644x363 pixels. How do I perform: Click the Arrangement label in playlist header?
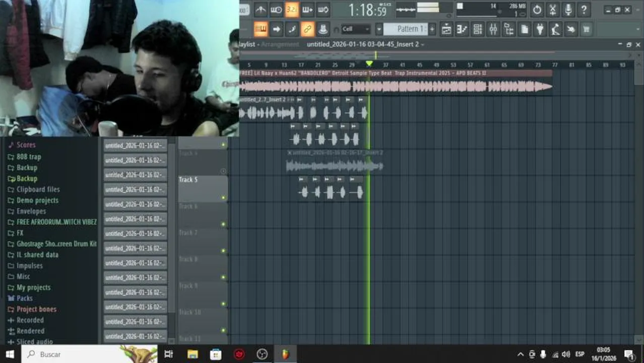[x=280, y=44]
